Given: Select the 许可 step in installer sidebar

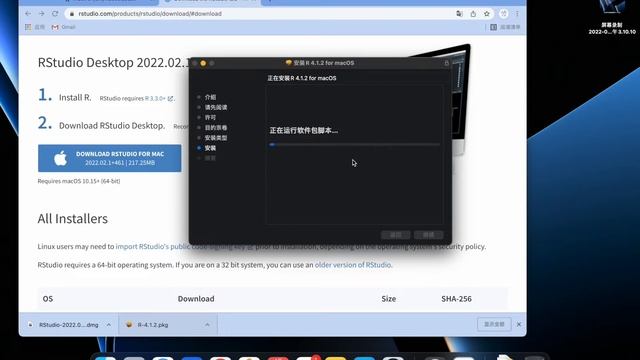Looking at the screenshot, I should pos(210,118).
